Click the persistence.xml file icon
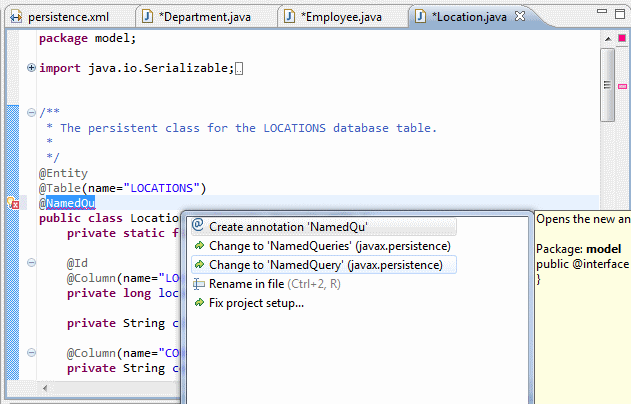This screenshot has height=404, width=631. 16,17
